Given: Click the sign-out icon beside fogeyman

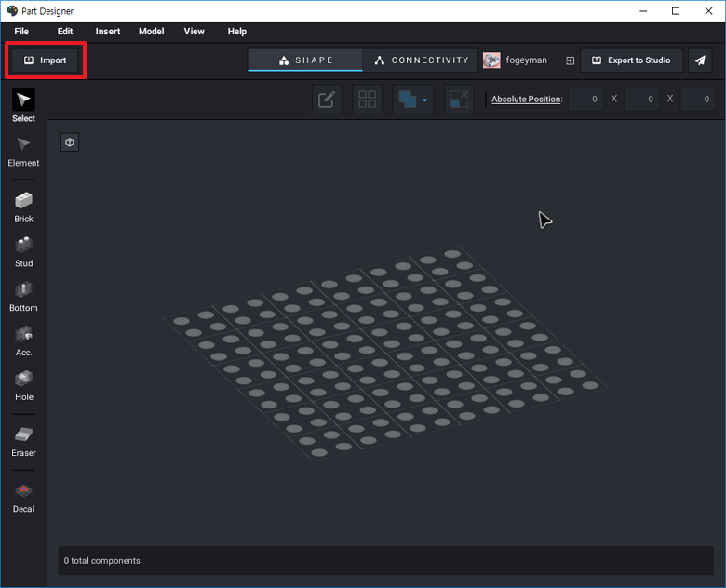Looking at the screenshot, I should point(570,60).
